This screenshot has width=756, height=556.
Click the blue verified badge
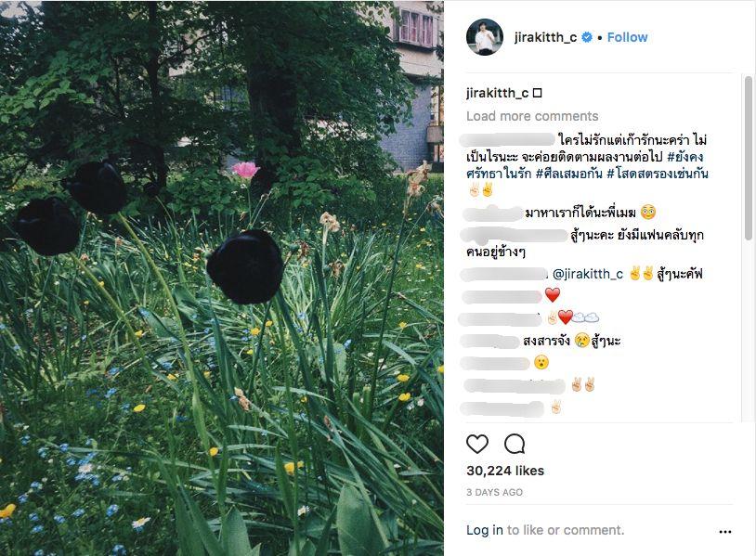coord(586,37)
